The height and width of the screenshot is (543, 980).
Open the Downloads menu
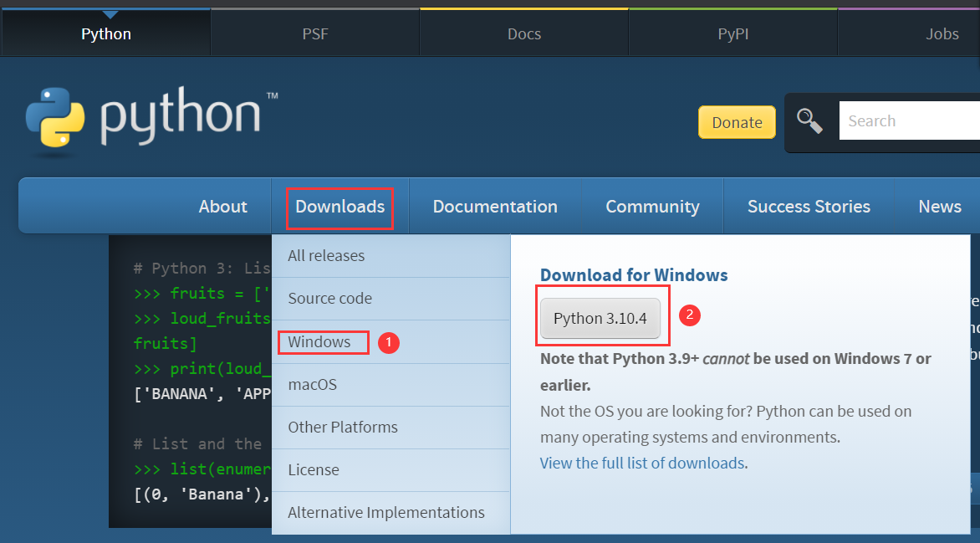click(x=340, y=207)
